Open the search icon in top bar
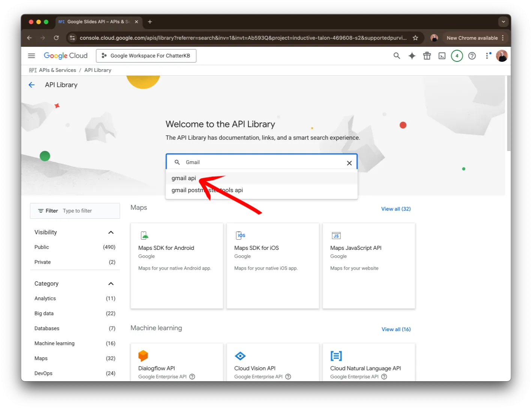The height and width of the screenshot is (409, 532). coord(397,56)
